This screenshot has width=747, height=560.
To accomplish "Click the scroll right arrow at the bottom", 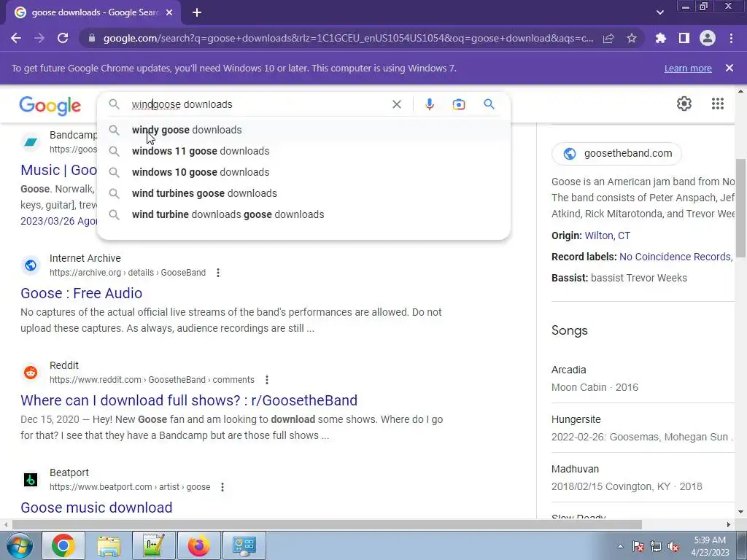I will click(x=729, y=525).
